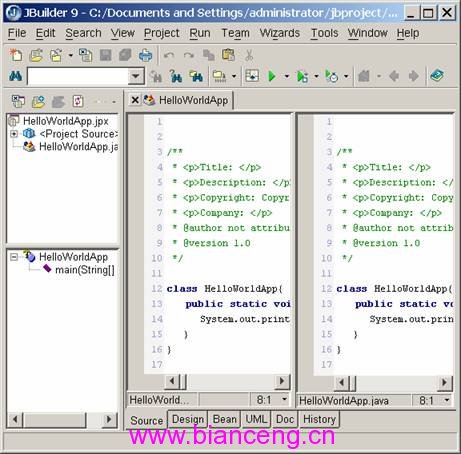Open the Wizards menu
This screenshot has width=461, height=454.
280,33
